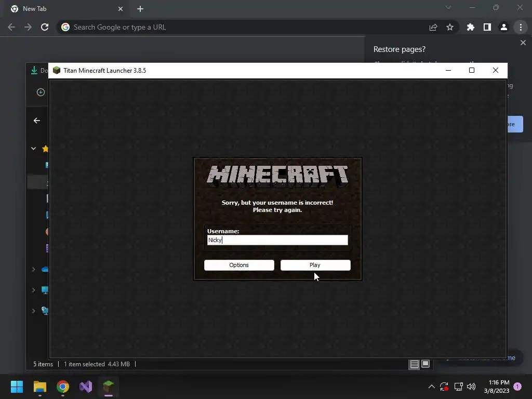The height and width of the screenshot is (399, 532).
Task: Show hidden system tray icons
Action: tap(432, 387)
